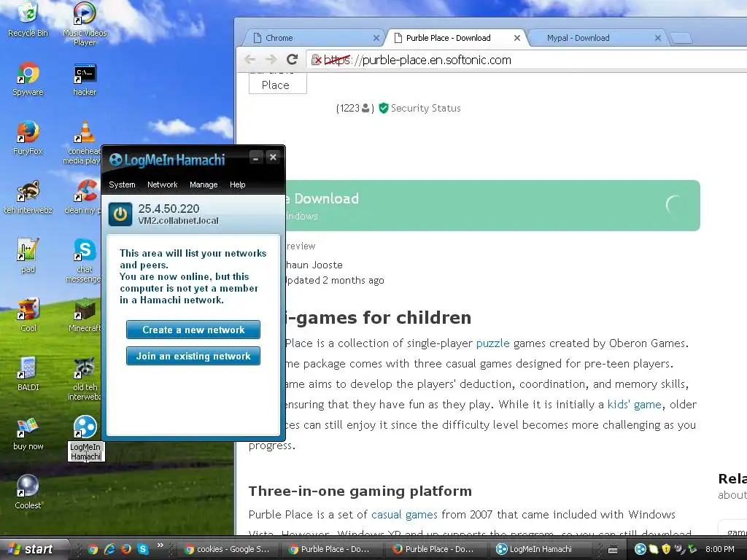This screenshot has height=560, width=747.
Task: Switch to Chrome Purble Place taskbar button
Action: coord(332,549)
